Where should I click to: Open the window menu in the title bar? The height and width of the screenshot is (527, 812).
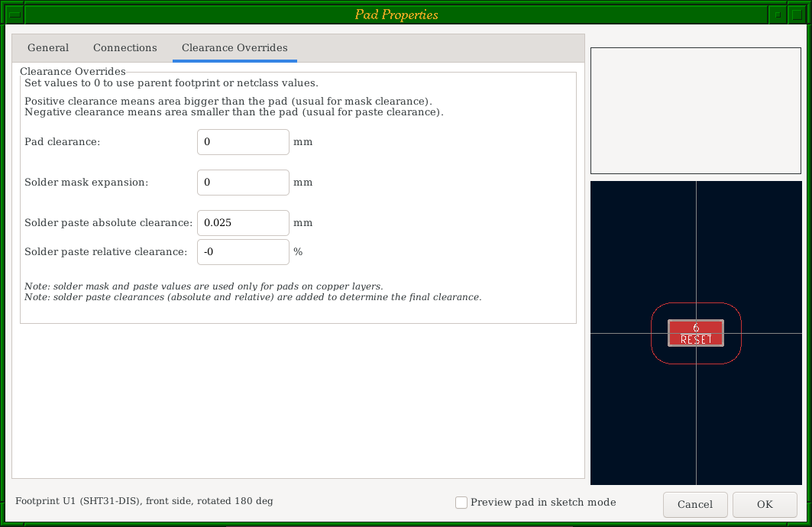tap(13, 14)
